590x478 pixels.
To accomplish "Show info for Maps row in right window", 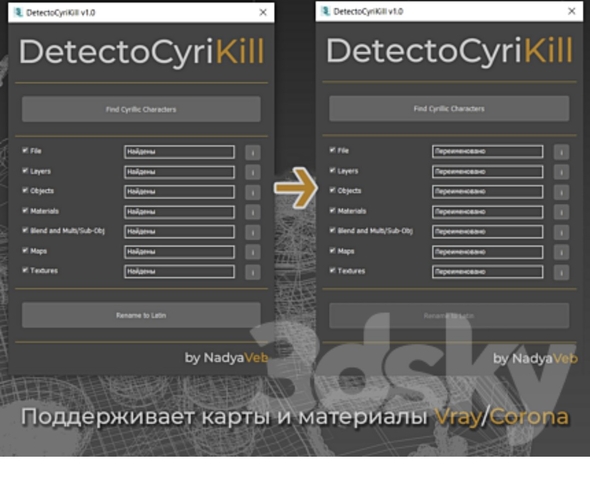I will [561, 252].
